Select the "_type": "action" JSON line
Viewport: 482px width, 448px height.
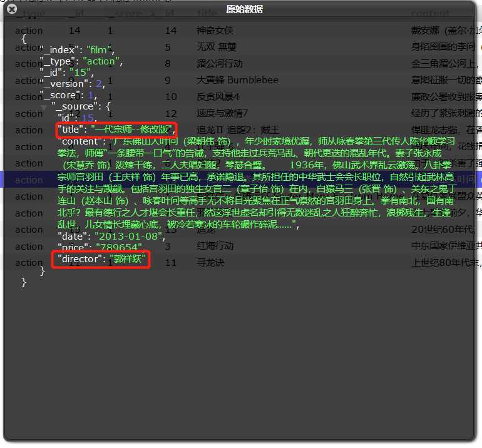click(81, 61)
